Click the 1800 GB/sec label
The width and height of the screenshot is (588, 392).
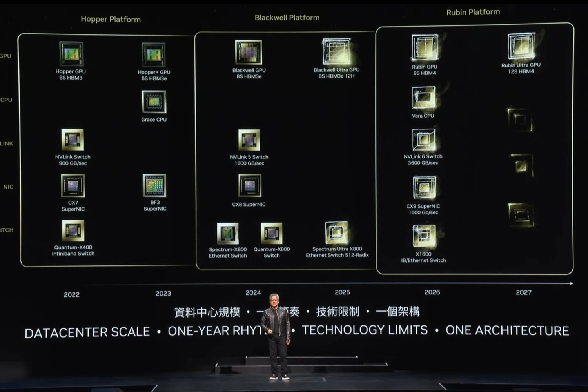point(249,163)
